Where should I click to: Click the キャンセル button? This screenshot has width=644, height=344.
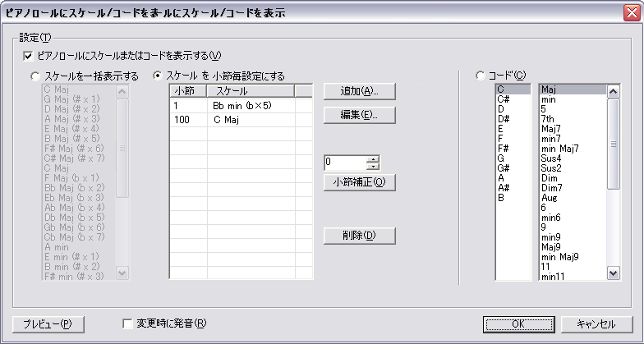pyautogui.click(x=596, y=324)
